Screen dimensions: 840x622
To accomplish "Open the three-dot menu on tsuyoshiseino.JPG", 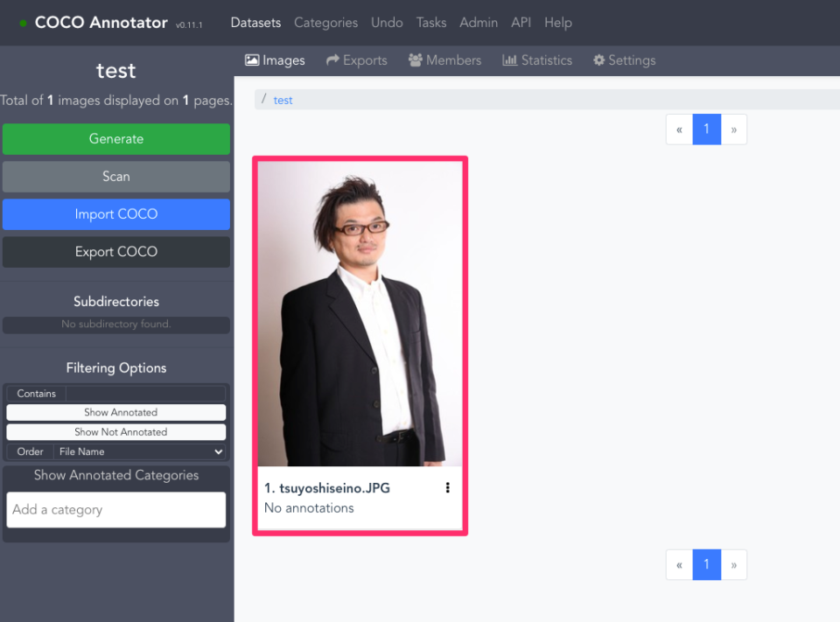I will [x=448, y=487].
